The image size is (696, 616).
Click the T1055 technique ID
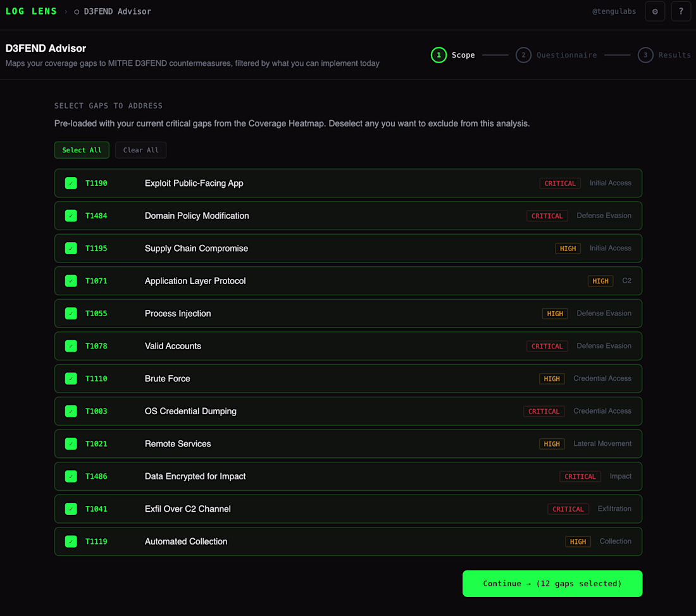click(x=96, y=313)
